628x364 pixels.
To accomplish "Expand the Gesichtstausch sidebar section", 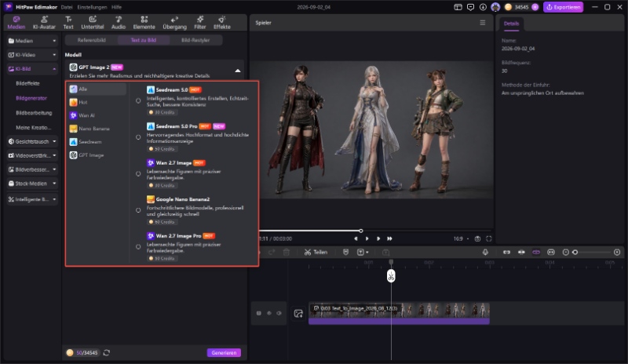I will (32, 141).
